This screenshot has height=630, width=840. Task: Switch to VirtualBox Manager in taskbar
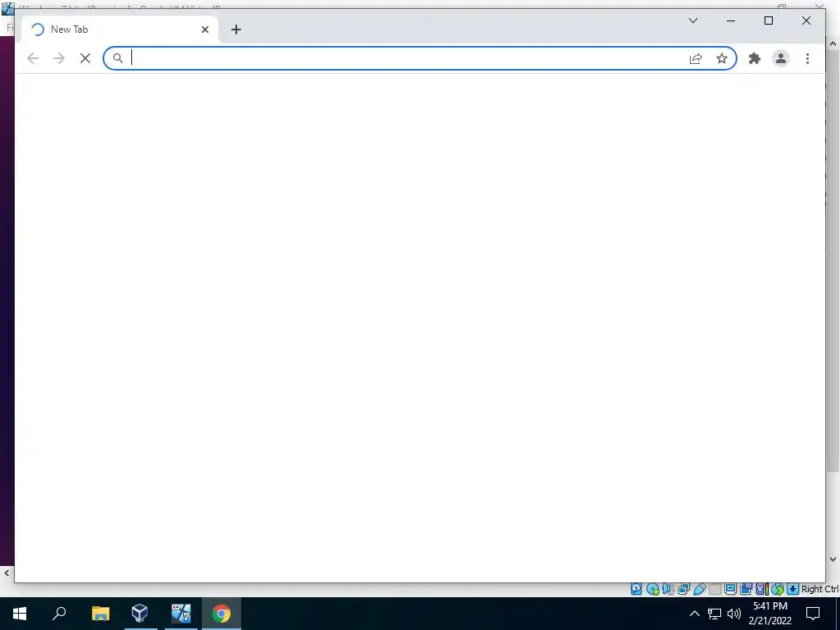click(x=139, y=614)
